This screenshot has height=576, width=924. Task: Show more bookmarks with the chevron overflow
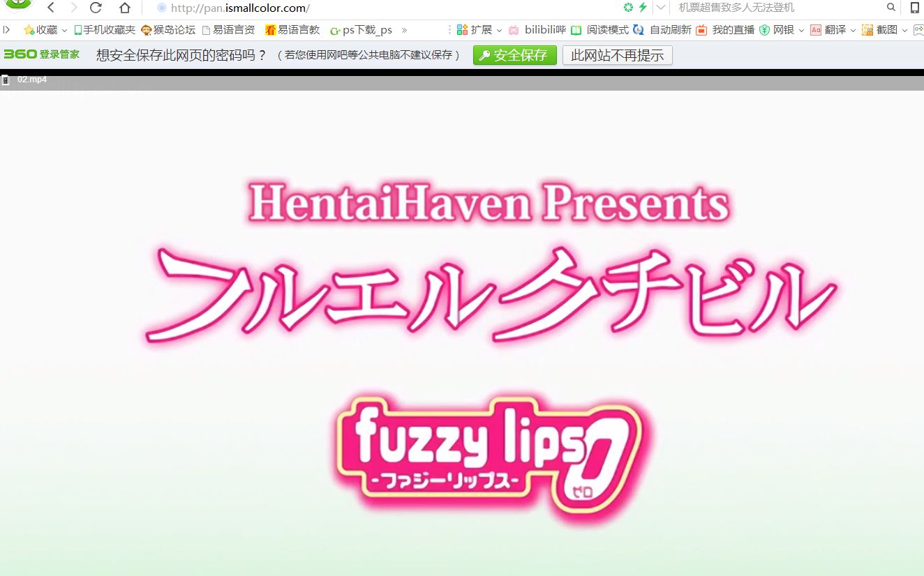coord(404,30)
